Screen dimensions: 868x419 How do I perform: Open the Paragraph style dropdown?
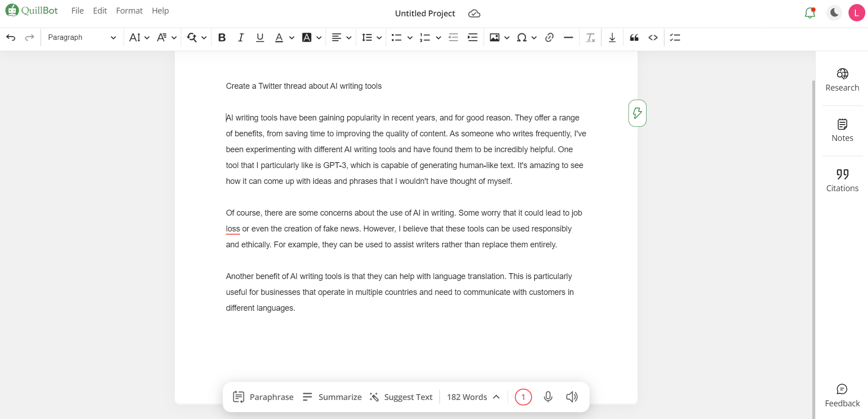(x=82, y=38)
